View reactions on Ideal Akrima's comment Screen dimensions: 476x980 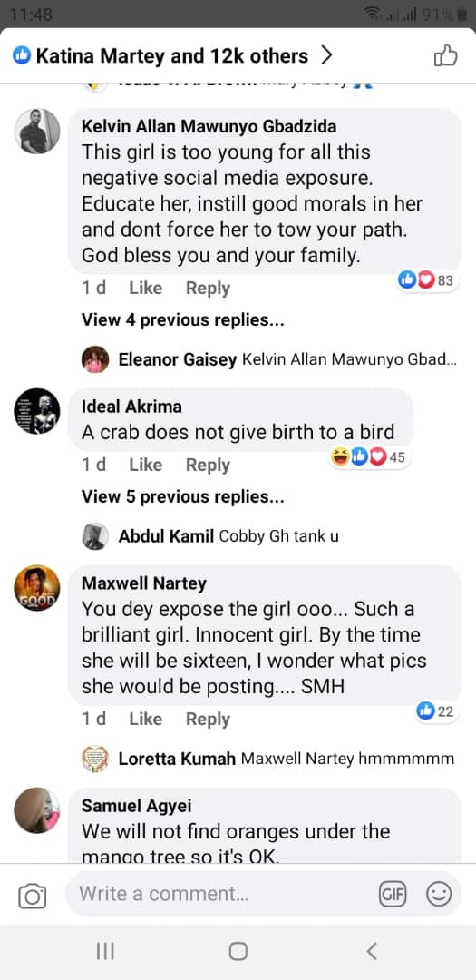(x=369, y=457)
